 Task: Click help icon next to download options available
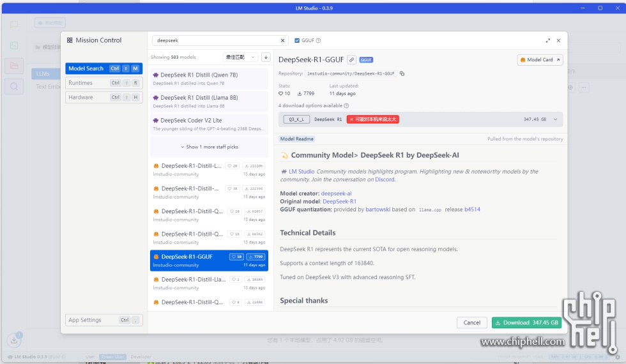[346, 106]
